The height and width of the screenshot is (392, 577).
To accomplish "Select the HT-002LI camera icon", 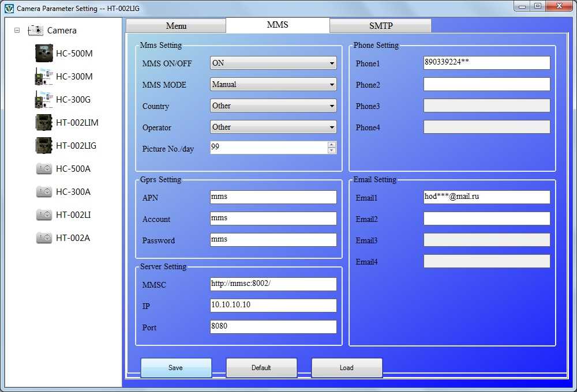I will [x=44, y=215].
